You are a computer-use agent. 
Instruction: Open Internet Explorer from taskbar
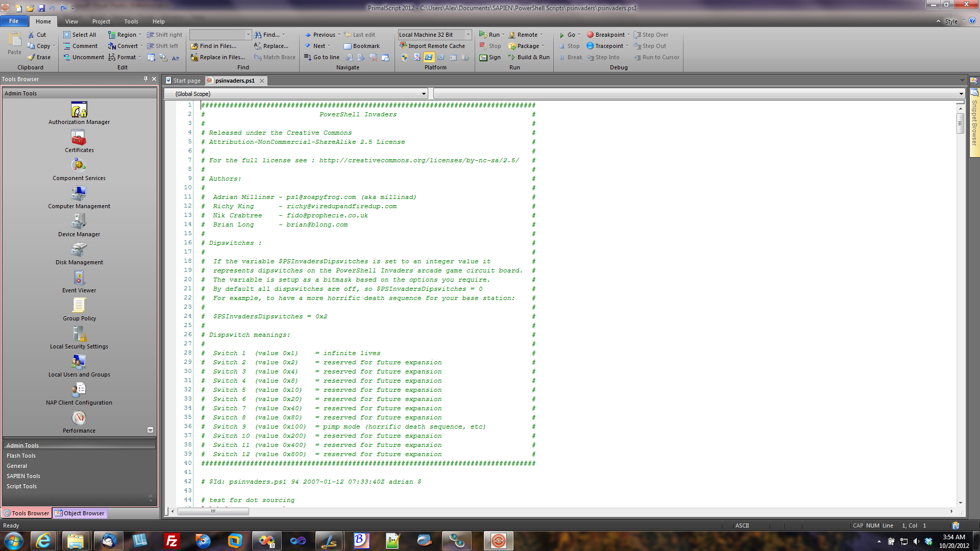[x=43, y=541]
